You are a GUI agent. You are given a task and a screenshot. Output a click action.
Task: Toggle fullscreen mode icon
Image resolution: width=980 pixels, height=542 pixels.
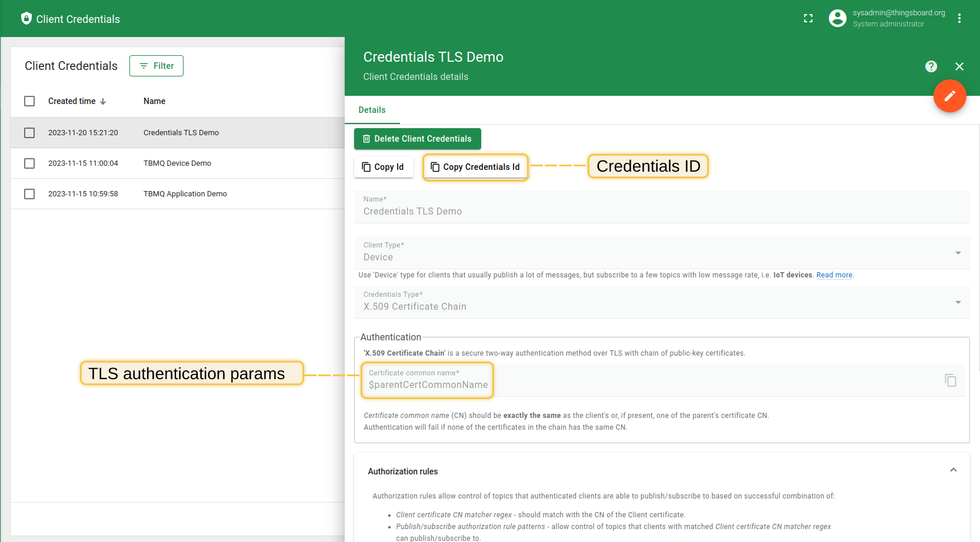tap(808, 19)
